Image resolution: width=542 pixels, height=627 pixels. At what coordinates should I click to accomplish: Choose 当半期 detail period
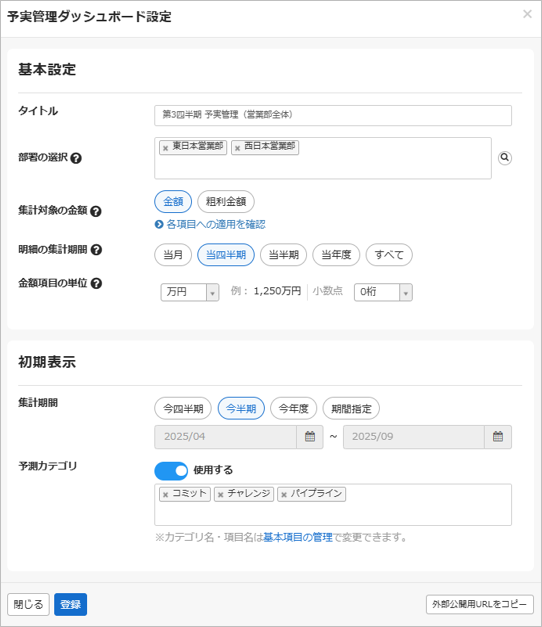tap(284, 255)
